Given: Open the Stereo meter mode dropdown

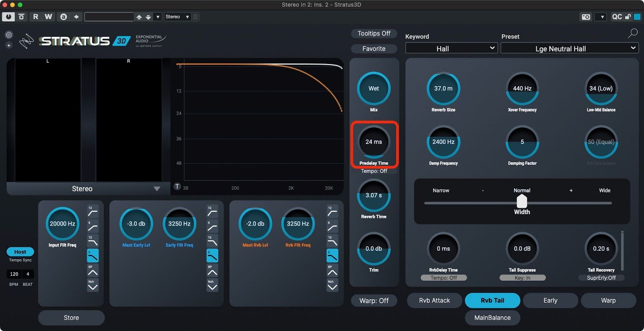Looking at the screenshot, I should [x=88, y=189].
